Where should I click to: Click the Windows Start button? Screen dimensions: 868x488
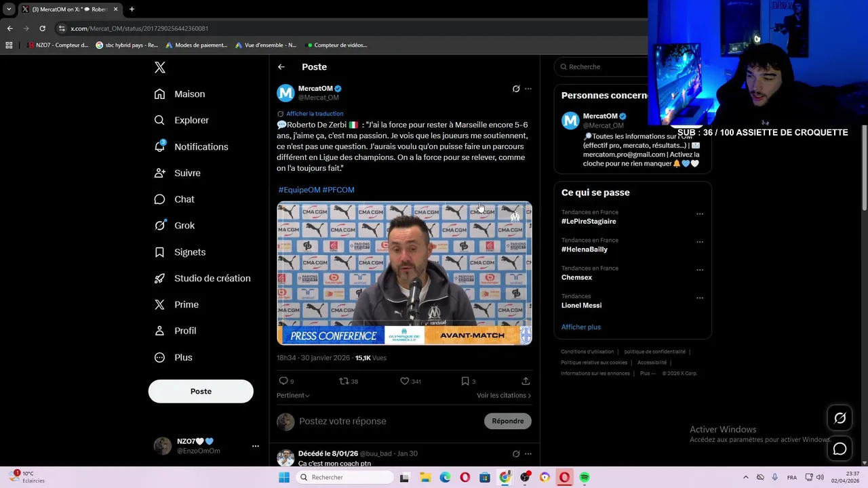(284, 477)
